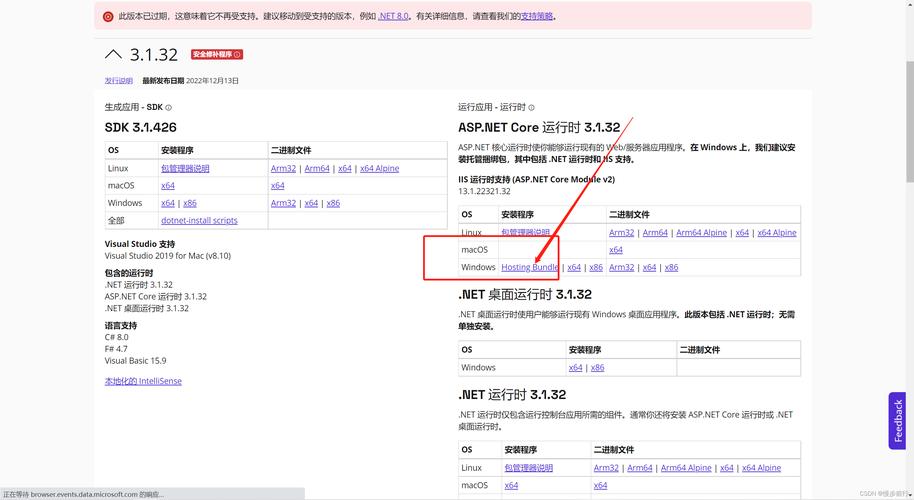The height and width of the screenshot is (500, 914).
Task: Open the Feedback side tab
Action: [897, 421]
